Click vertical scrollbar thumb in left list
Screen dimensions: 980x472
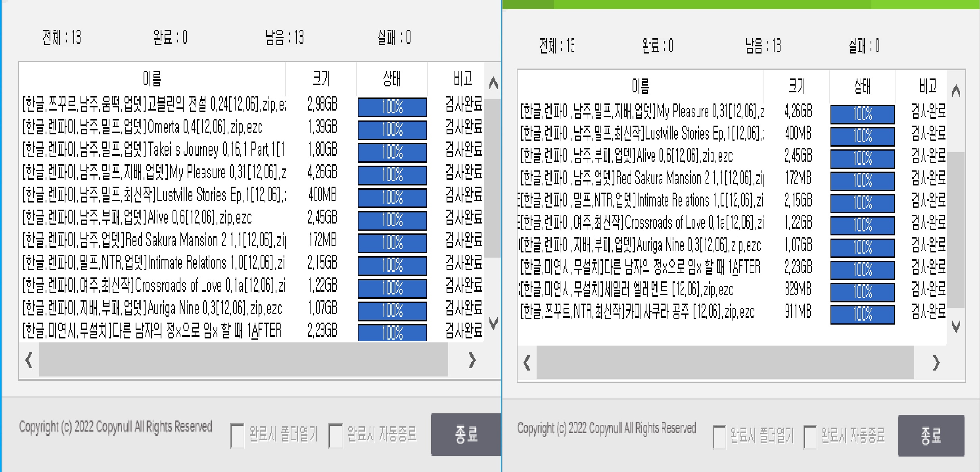(493, 178)
